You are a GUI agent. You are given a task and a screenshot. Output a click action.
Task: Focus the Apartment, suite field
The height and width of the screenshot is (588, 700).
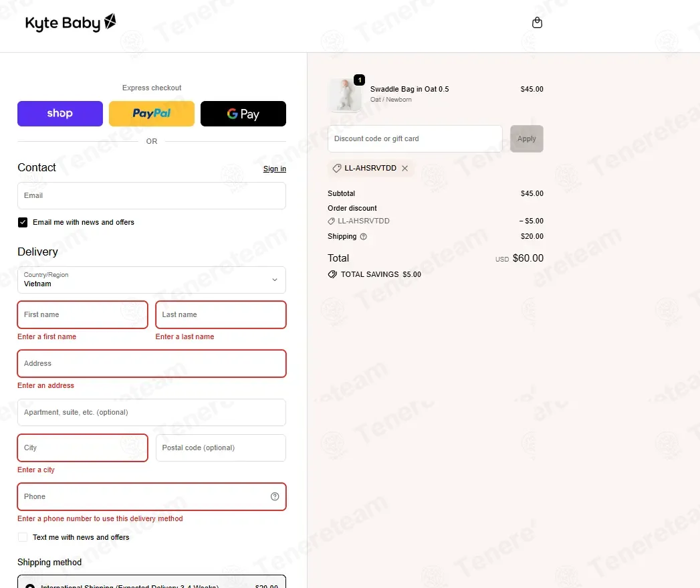click(x=152, y=413)
